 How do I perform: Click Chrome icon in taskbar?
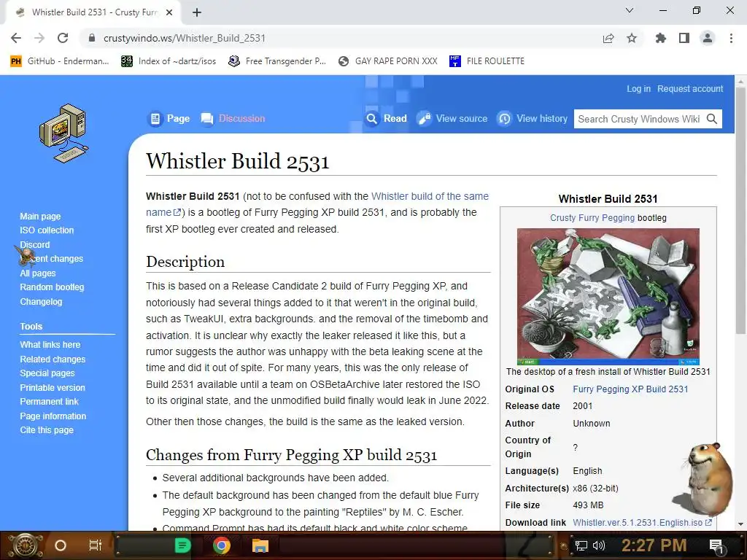click(222, 545)
